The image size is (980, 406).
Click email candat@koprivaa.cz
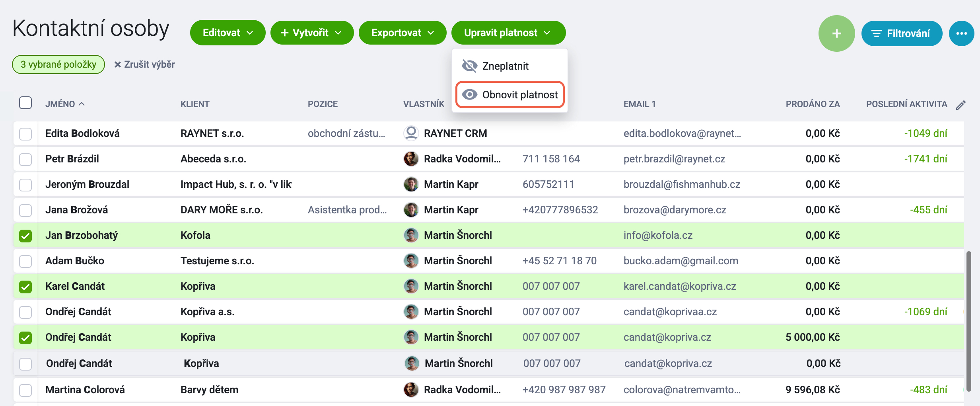[x=670, y=312]
